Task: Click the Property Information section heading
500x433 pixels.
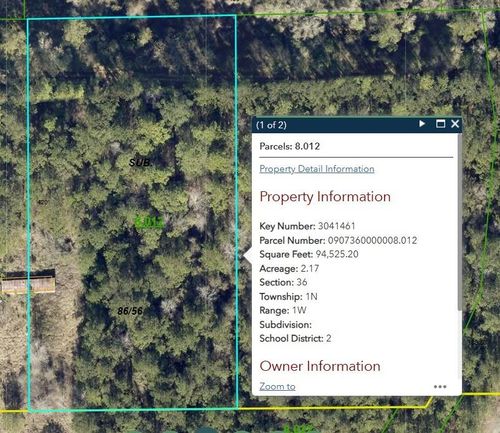Action: click(x=325, y=197)
